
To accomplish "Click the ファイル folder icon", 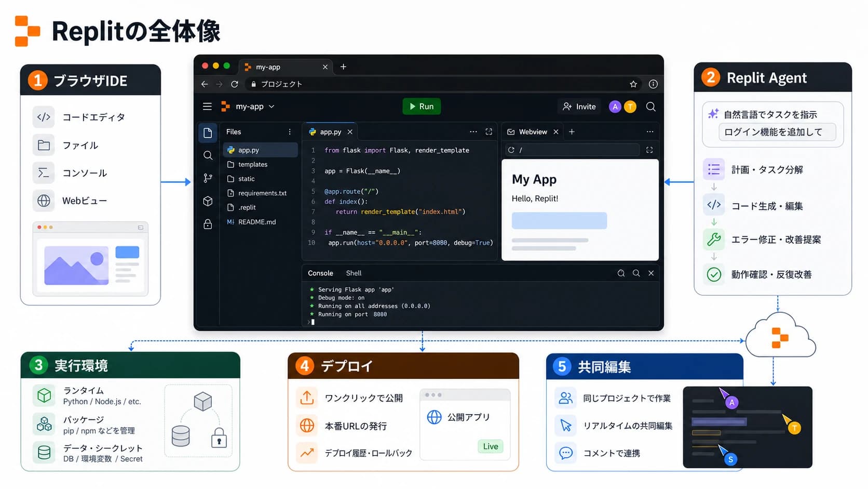I will point(44,145).
